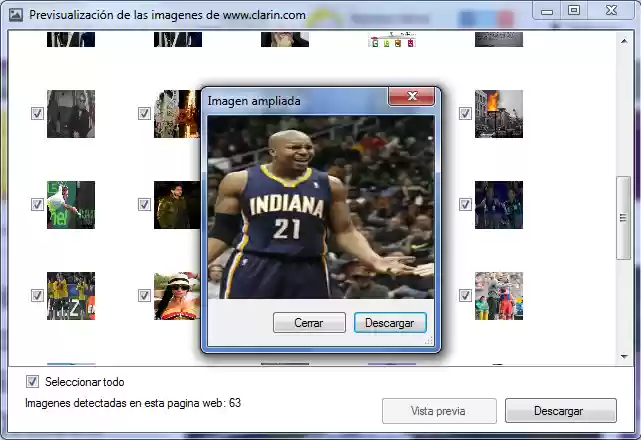Minimize the Previsualización window
Viewport: 641px width, 440px height.
(x=547, y=11)
